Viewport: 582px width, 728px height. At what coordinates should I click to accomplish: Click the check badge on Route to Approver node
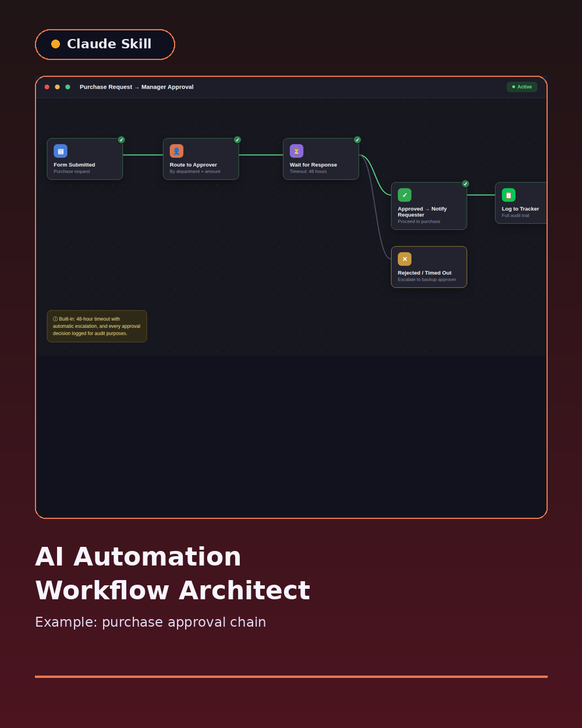[x=237, y=140]
